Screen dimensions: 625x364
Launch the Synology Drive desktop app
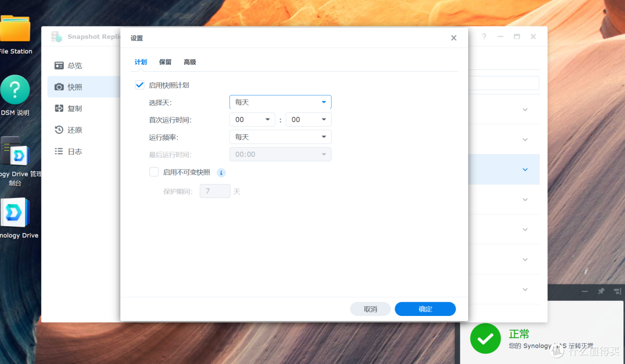coord(15,212)
